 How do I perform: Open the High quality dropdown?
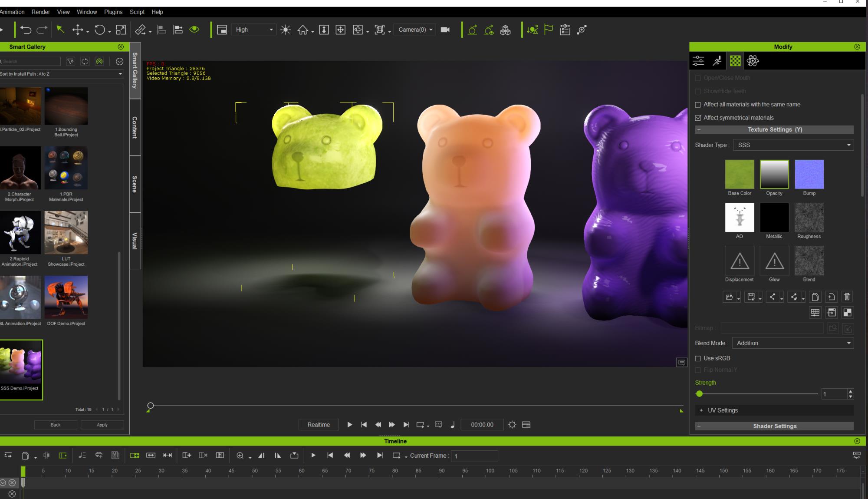click(x=253, y=30)
